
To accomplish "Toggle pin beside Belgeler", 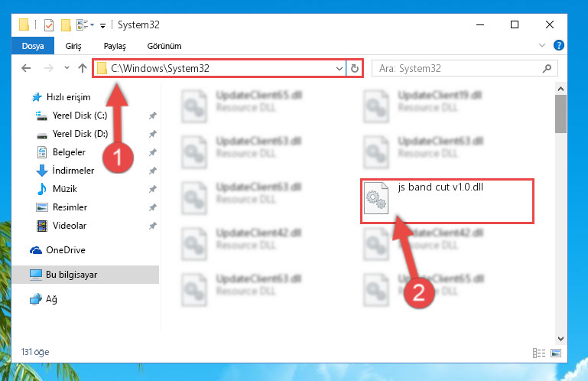I will click(153, 152).
